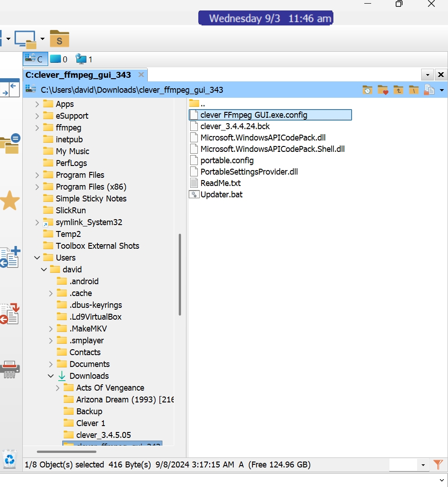Click the '..' parent folder entry
448x487 pixels.
(x=197, y=104)
